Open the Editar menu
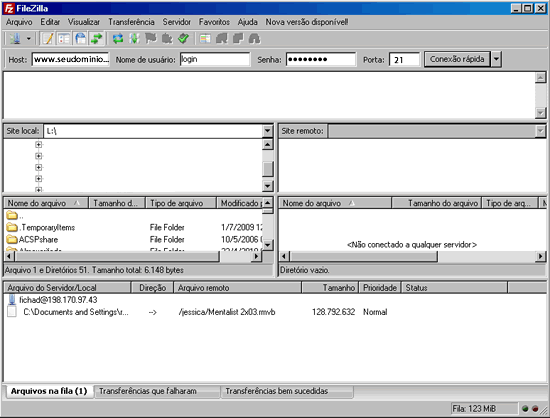 [50, 22]
